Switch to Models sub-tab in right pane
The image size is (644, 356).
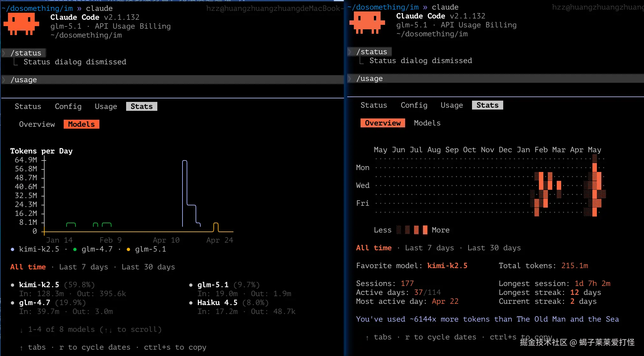pyautogui.click(x=427, y=123)
